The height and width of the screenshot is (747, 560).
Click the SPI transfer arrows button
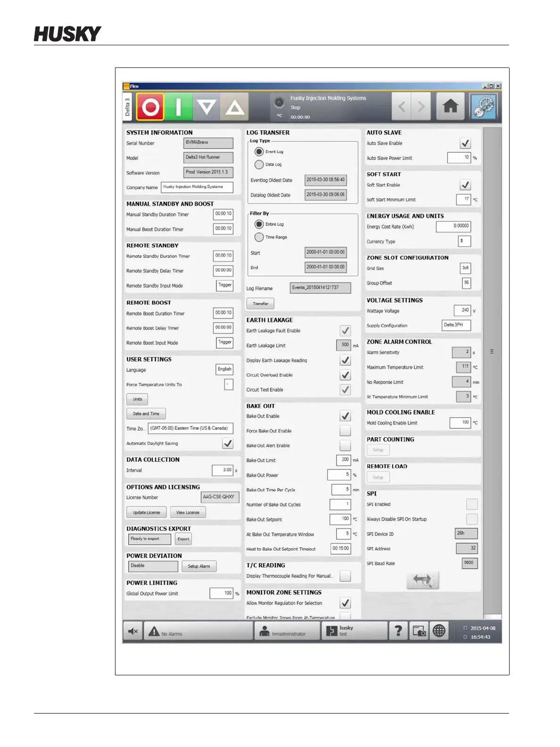(423, 580)
